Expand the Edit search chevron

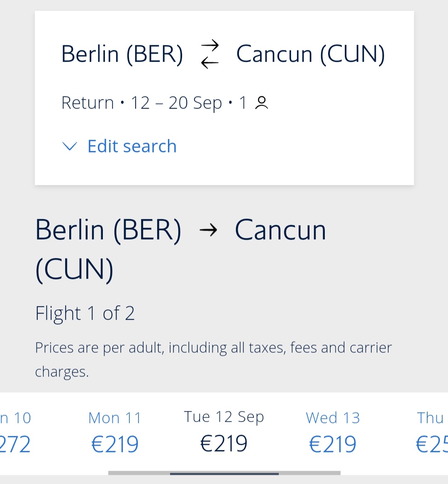pos(69,146)
